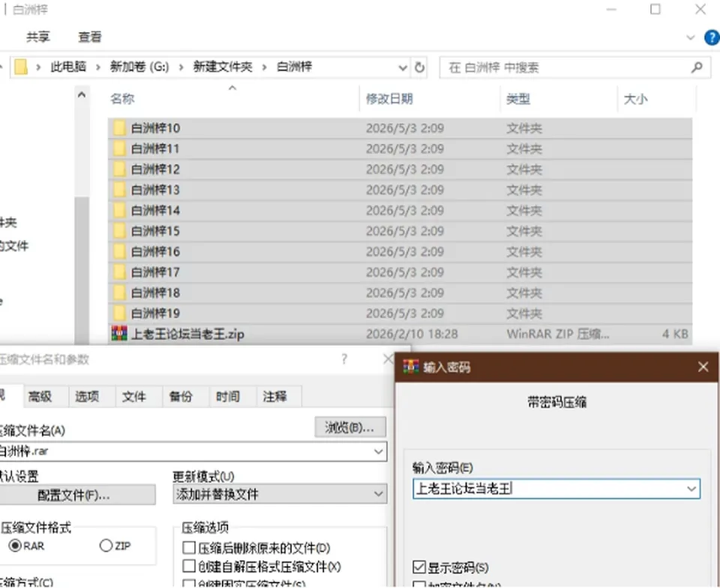Select folder icon of 白洲梓14
Screen dimensions: 720x588
click(119, 210)
